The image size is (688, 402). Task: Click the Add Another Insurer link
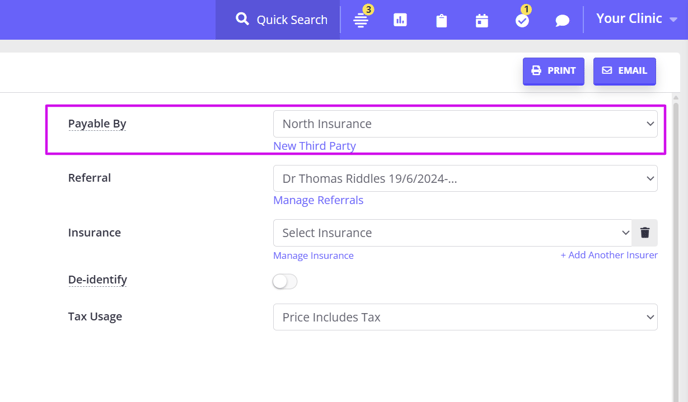[x=609, y=255]
